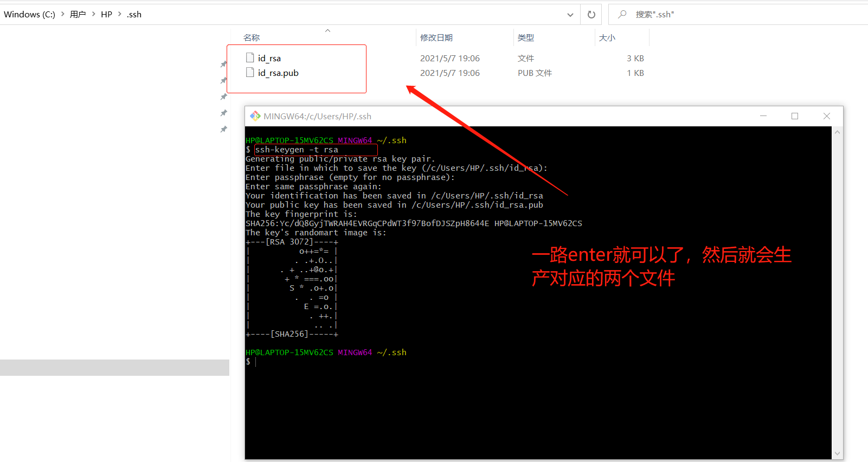Screen dimensions: 868x462
Task: Select the id_rsa.pub file icon
Action: tap(250, 72)
